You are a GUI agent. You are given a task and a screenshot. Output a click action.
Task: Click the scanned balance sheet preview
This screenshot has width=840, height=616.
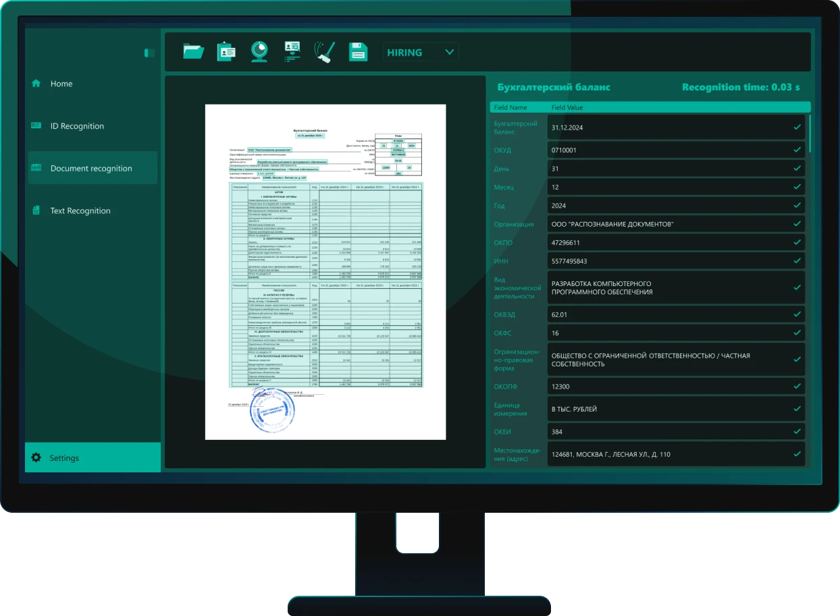(x=325, y=271)
